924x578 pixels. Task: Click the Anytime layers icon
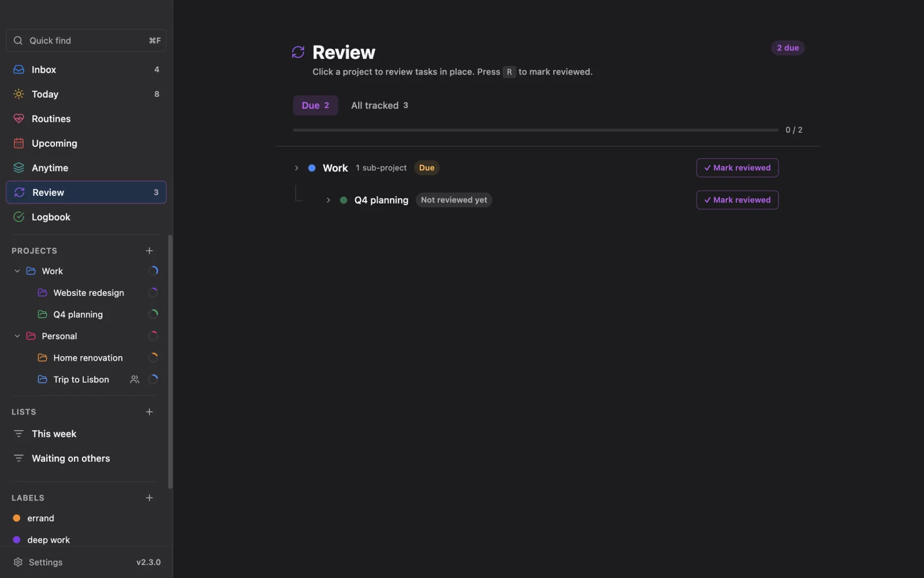click(x=18, y=168)
